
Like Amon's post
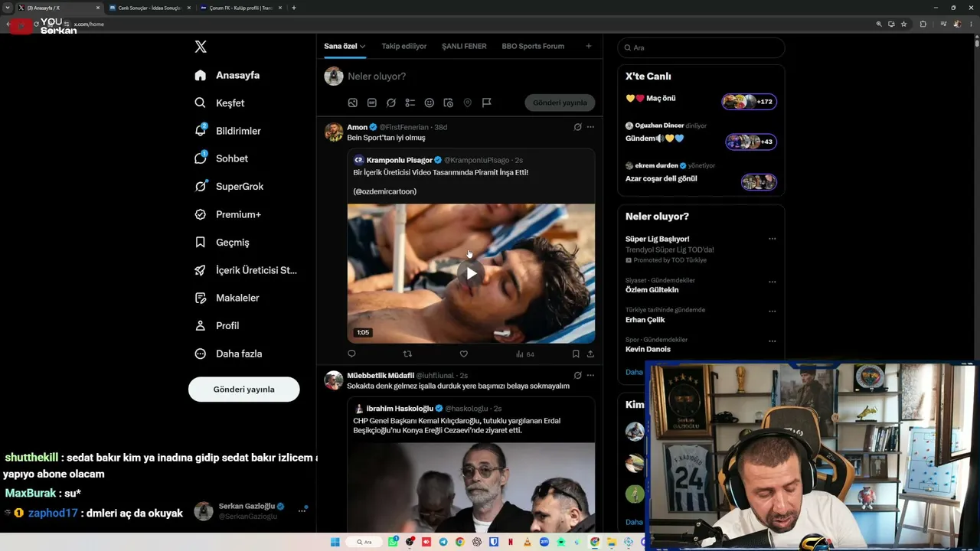463,354
